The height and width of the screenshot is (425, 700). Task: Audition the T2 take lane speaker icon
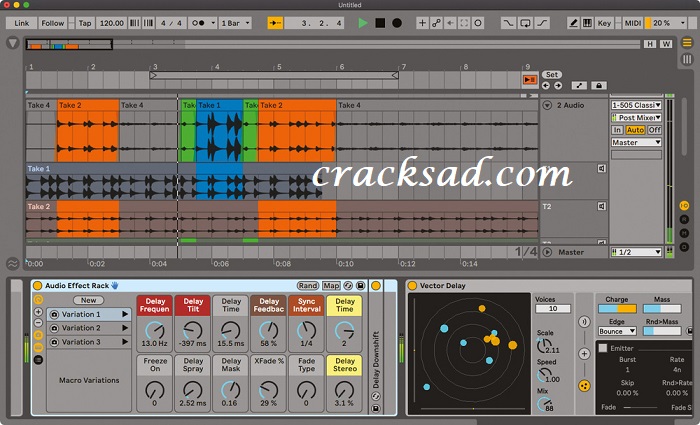point(602,206)
